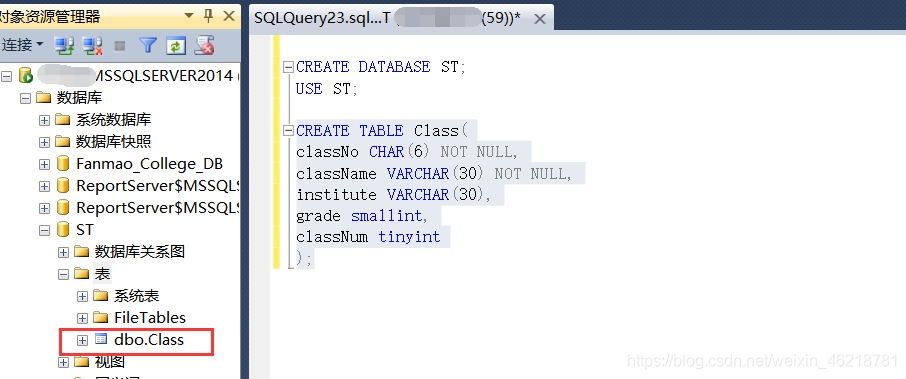906x379 pixels.
Task: Click VARCHAR(30) on the institute line
Action: point(435,195)
